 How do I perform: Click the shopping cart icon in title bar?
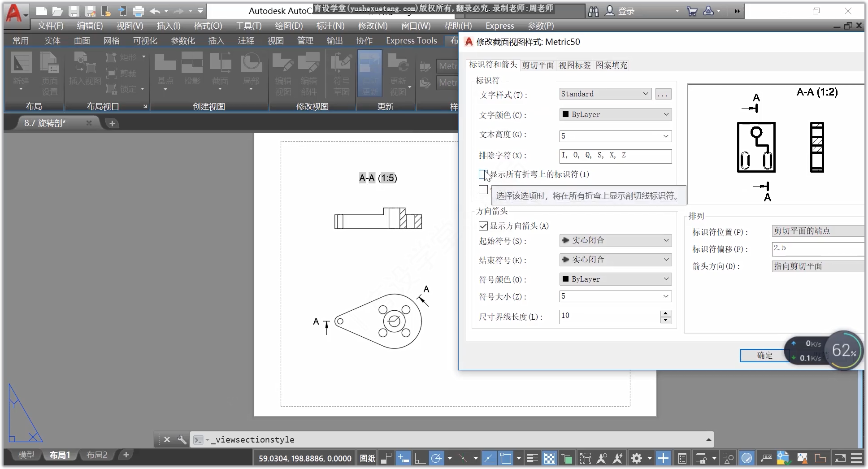[692, 11]
